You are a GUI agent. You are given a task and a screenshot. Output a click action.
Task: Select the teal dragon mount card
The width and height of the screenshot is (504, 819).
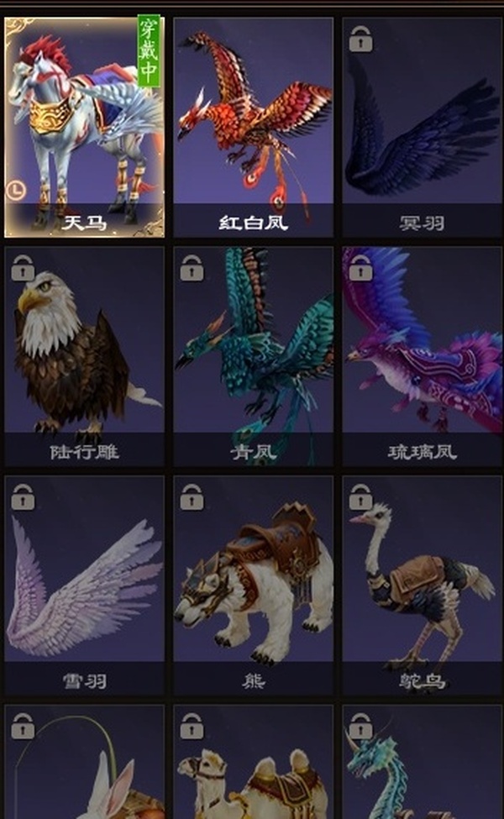click(x=422, y=762)
